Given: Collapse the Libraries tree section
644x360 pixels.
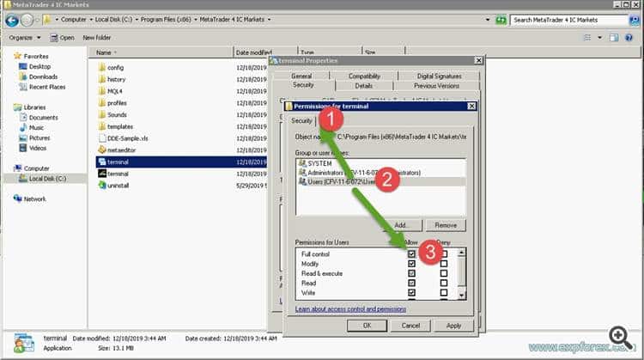Looking at the screenshot, I should coord(7,107).
